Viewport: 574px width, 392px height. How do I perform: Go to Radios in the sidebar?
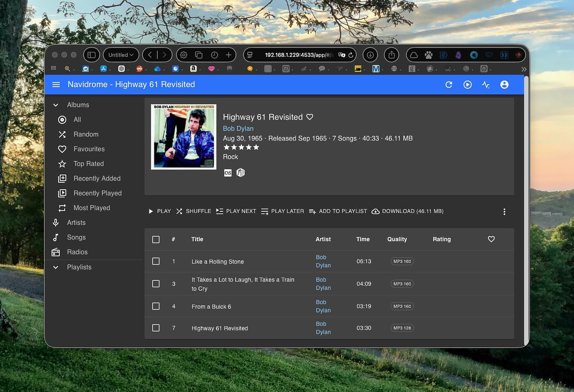(77, 252)
